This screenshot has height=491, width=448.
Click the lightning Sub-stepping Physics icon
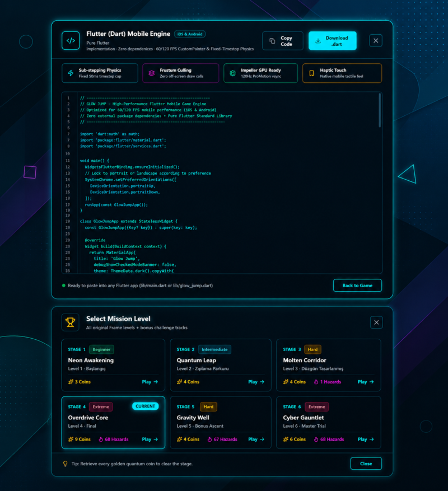click(71, 73)
